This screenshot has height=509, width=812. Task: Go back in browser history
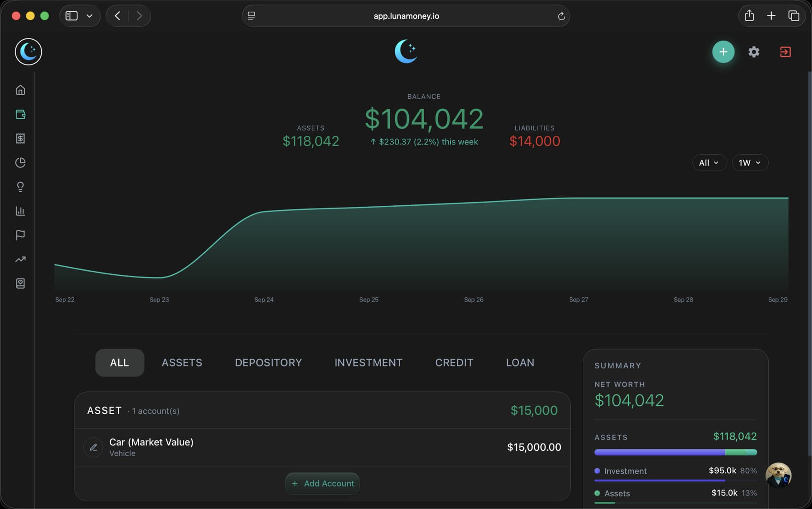click(x=117, y=16)
